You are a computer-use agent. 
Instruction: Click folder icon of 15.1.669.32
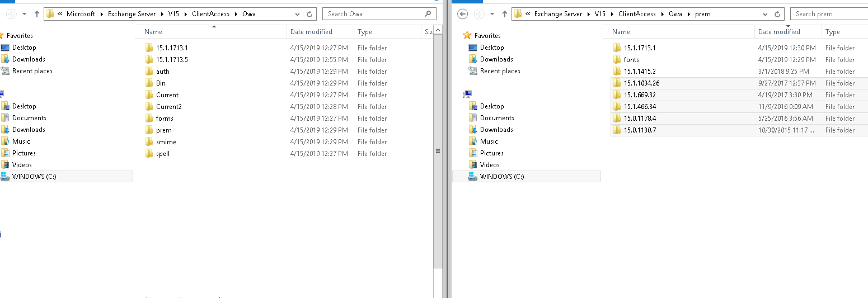(617, 94)
